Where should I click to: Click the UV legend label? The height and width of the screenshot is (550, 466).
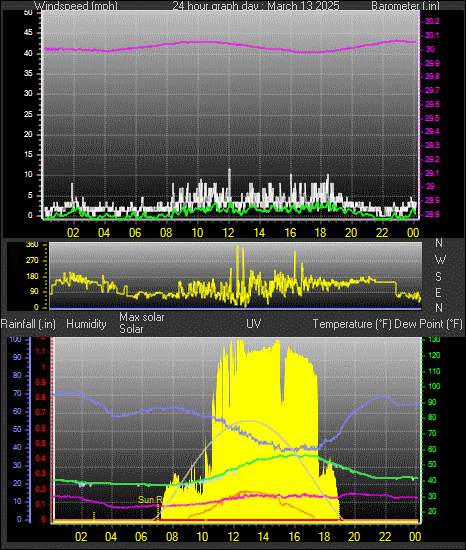coord(254,323)
